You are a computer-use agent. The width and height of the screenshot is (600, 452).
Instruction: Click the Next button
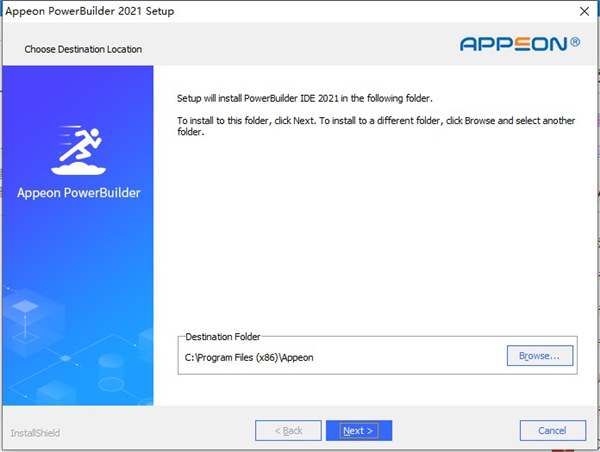pyautogui.click(x=358, y=431)
